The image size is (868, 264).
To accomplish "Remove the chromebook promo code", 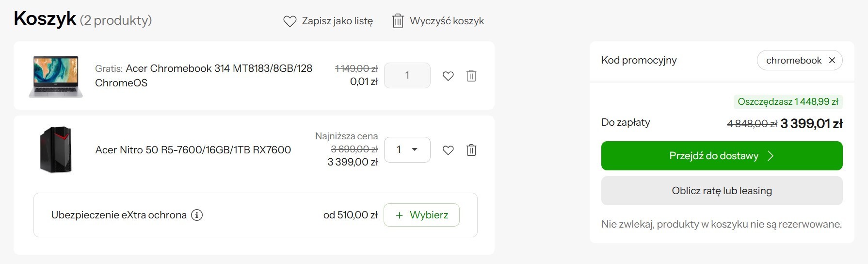I will (x=832, y=60).
